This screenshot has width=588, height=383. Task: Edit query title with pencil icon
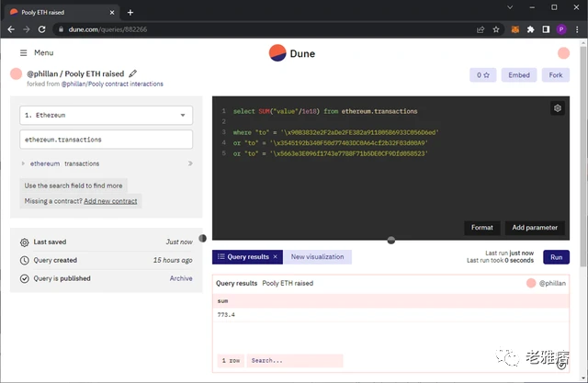pos(132,73)
